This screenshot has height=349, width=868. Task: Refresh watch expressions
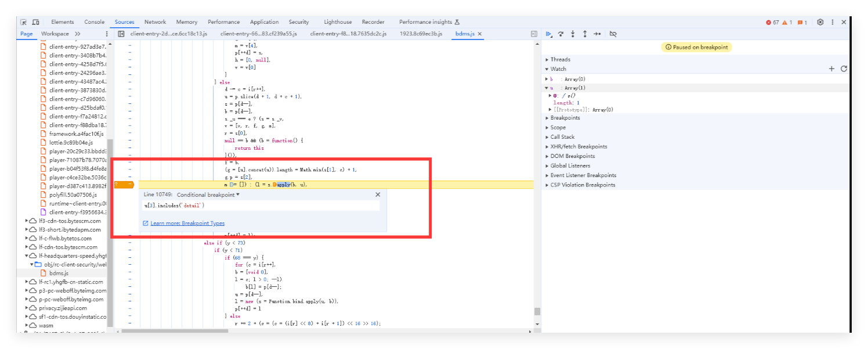point(844,69)
